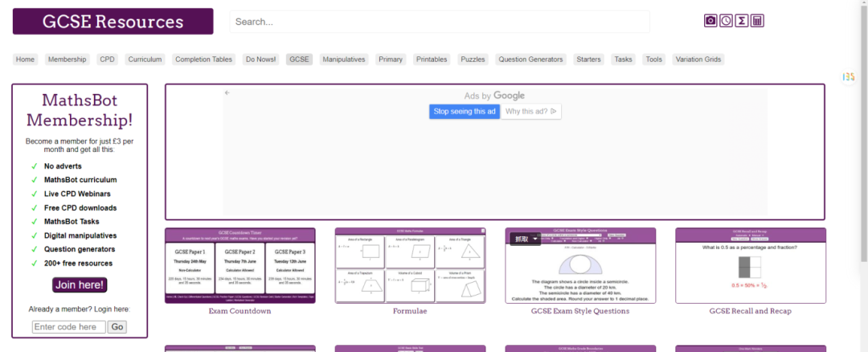Click the Live CPD Webinars list item
This screenshot has width=868, height=352.
[77, 194]
